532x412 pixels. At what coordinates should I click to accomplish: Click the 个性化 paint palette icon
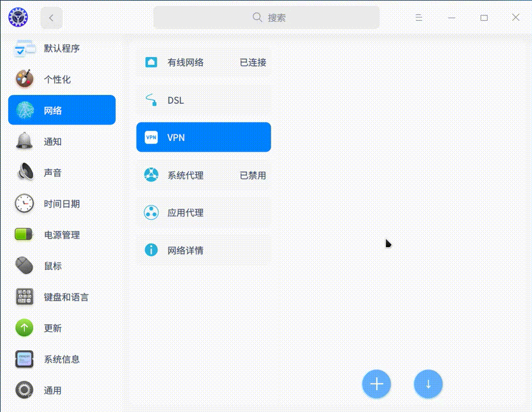(24, 79)
